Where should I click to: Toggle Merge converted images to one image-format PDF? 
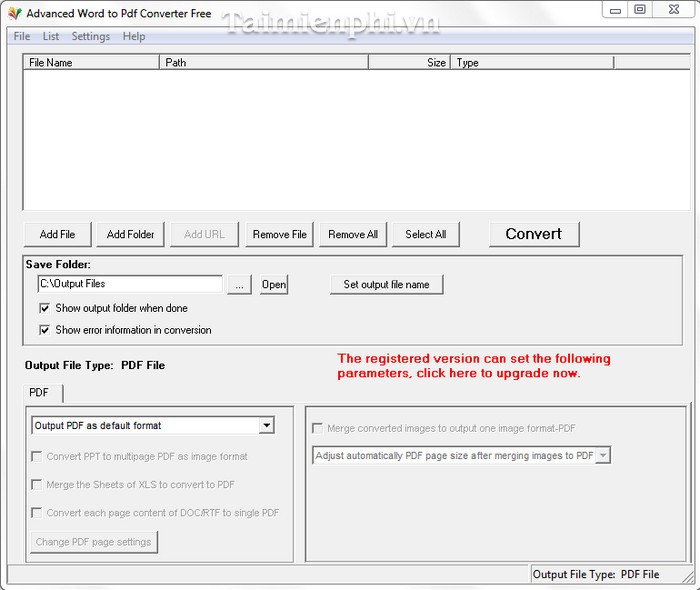(x=317, y=428)
